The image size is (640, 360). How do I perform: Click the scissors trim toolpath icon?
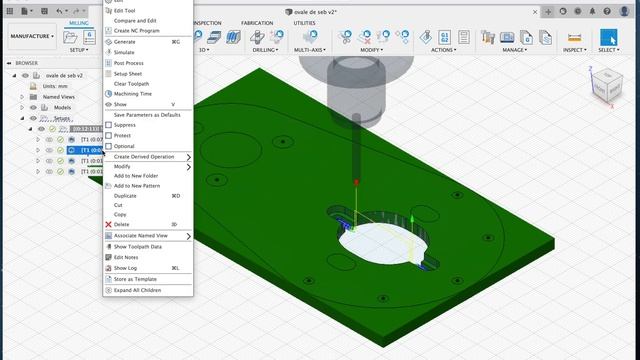[x=345, y=37]
